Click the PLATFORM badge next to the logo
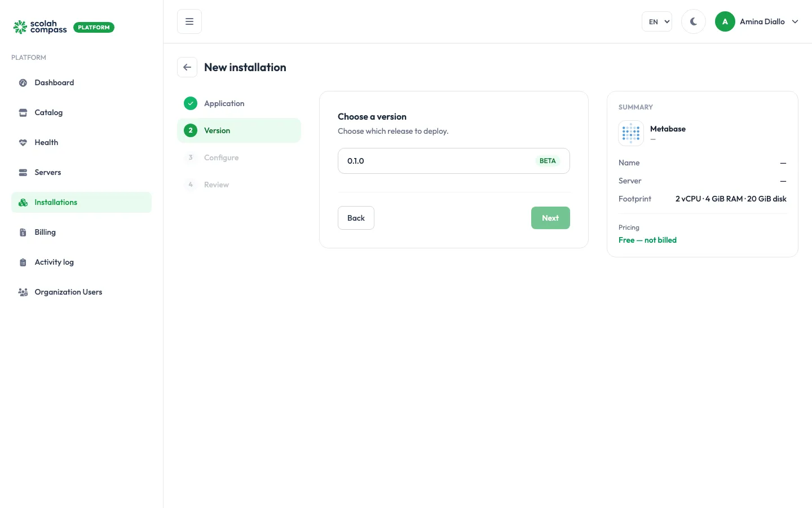The image size is (812, 508). [94, 27]
